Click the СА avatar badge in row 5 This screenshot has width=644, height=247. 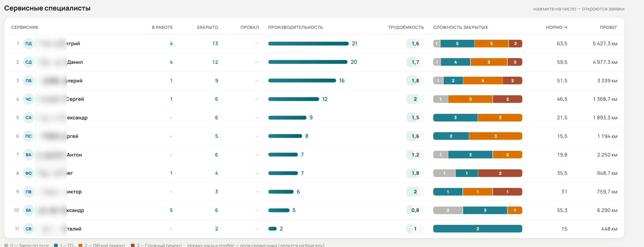pos(28,118)
